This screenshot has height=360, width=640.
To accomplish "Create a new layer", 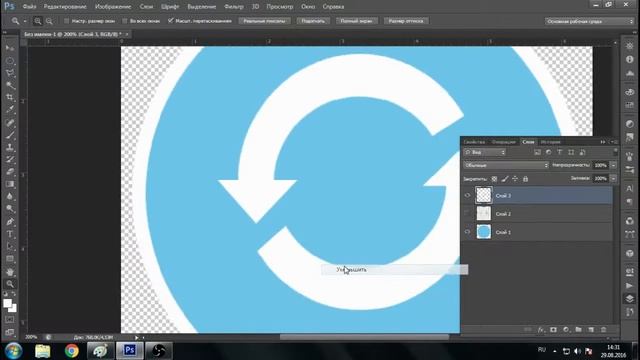I will coord(591,330).
